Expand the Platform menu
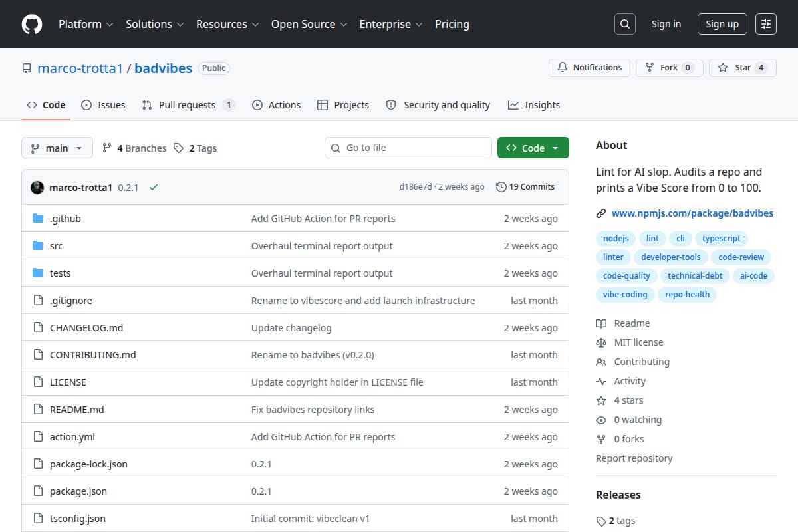Viewport: 798px width, 532px height. click(86, 24)
